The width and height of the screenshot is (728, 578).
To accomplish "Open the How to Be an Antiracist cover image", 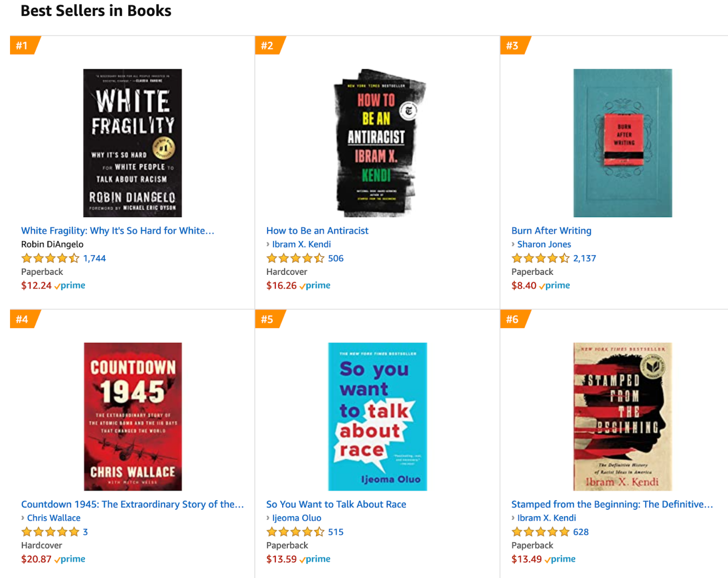I will tap(377, 143).
